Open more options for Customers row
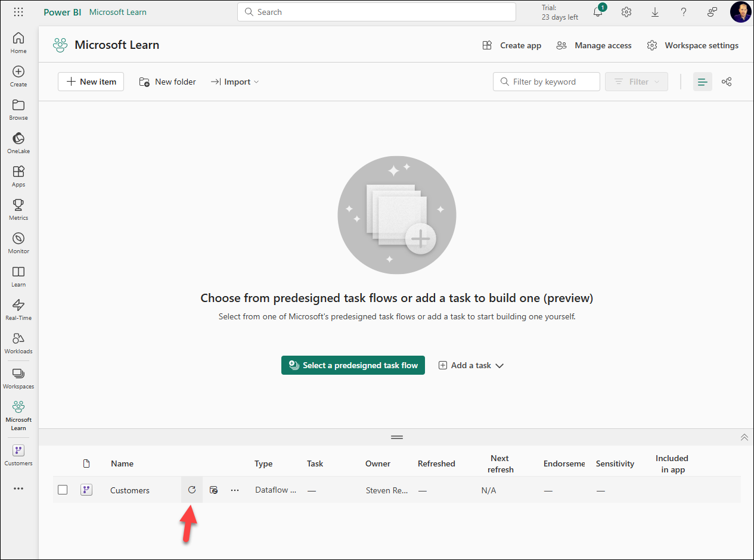This screenshot has width=754, height=560. (235, 490)
